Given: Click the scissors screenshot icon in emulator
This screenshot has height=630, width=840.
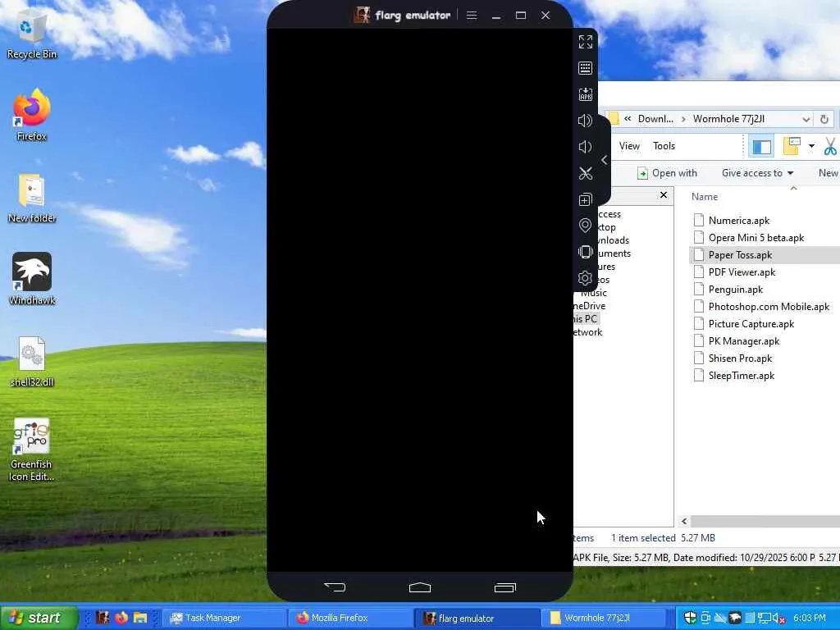Looking at the screenshot, I should [585, 173].
